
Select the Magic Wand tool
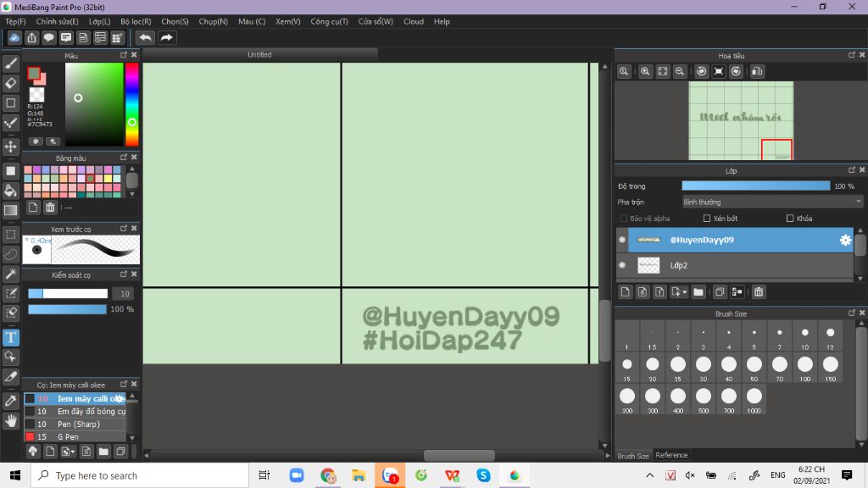click(10, 274)
